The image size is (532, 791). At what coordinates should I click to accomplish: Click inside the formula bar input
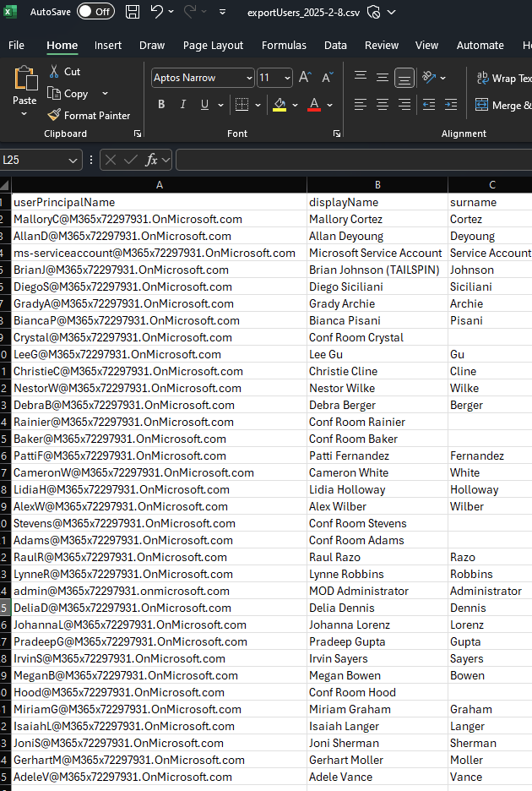[x=354, y=160]
